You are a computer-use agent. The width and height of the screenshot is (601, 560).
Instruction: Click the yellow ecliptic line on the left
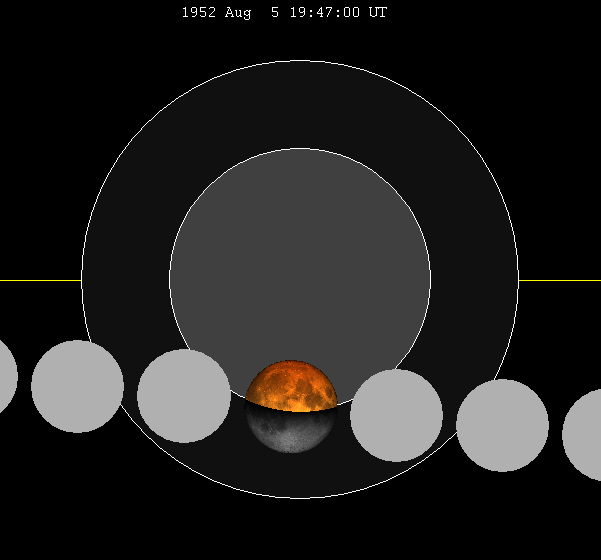coord(40,280)
